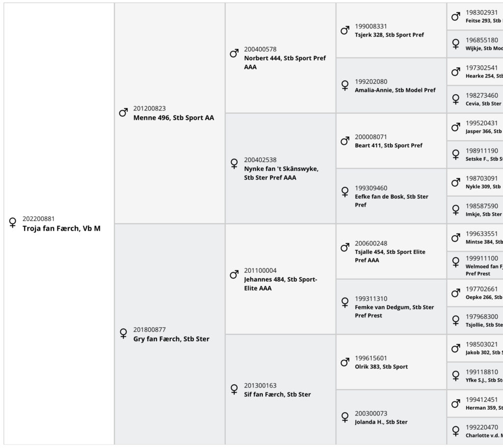
Task: Click registration number 202200881
Action: [38, 218]
